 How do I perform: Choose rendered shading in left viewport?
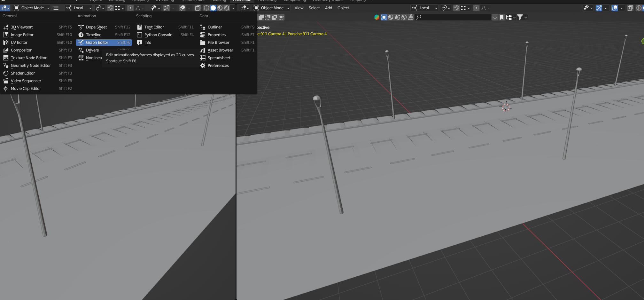point(227,8)
